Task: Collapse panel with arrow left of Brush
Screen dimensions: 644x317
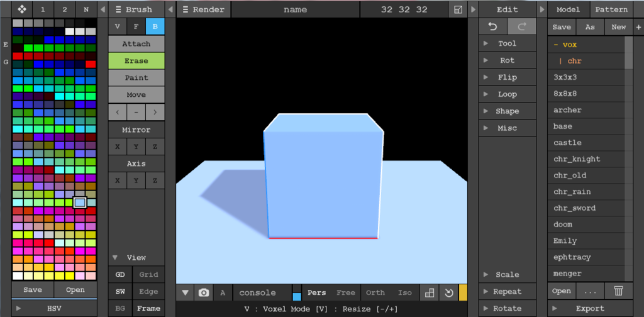Action: coord(103,9)
